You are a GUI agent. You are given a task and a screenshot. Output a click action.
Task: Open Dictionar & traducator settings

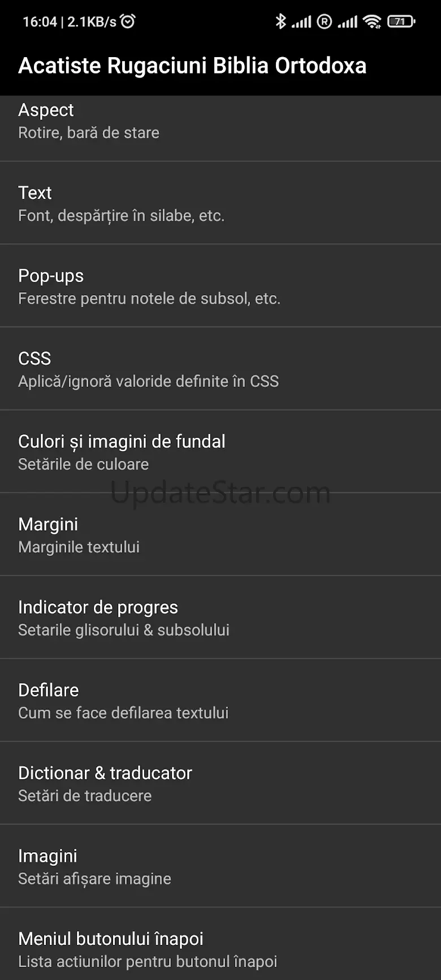point(220,783)
